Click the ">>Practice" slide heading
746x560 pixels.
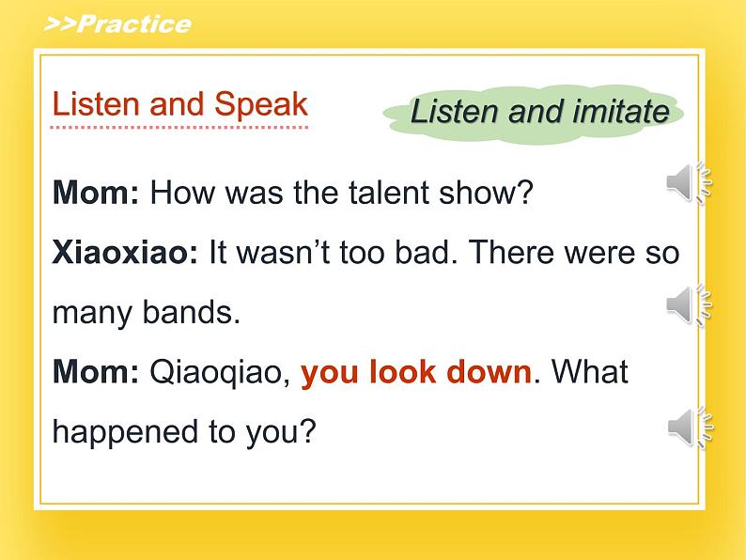coord(117,23)
